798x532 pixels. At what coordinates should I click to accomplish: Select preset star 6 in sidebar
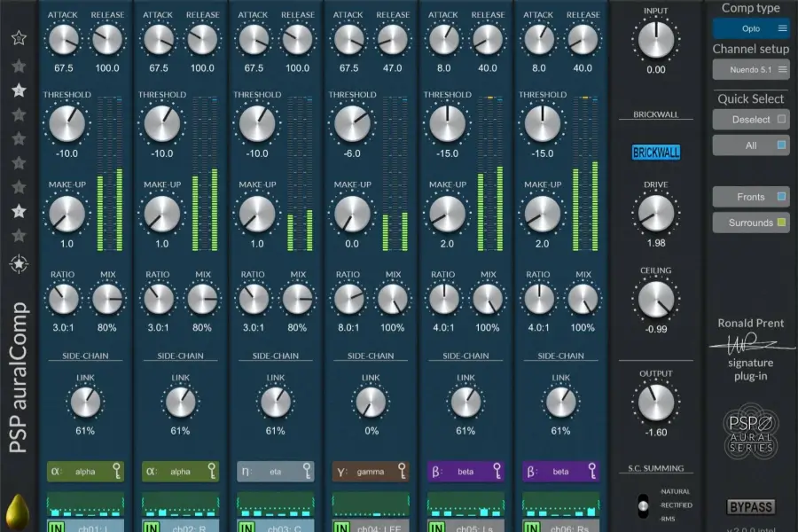click(x=19, y=187)
